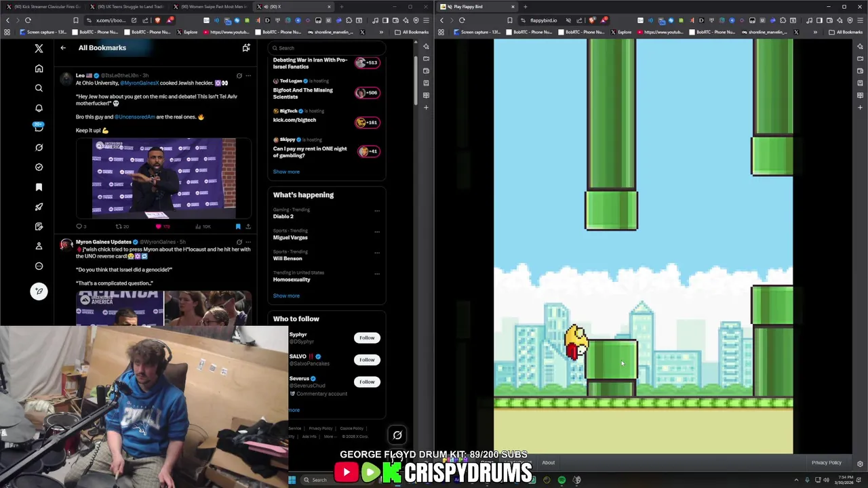Open the Profile person icon in the X sidebar
The width and height of the screenshot is (868, 488).
tap(39, 246)
